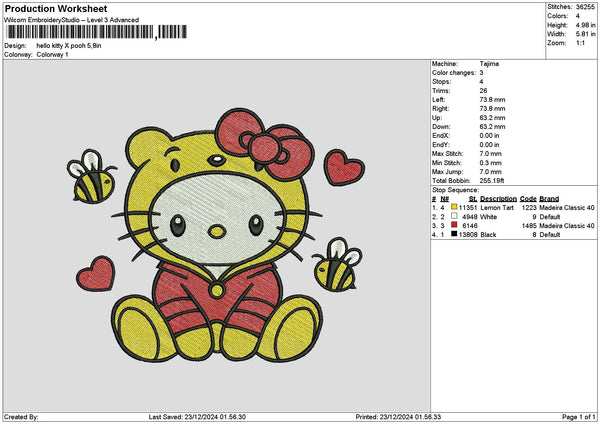
Task: Select the Trims value "26"
Action: [483, 91]
